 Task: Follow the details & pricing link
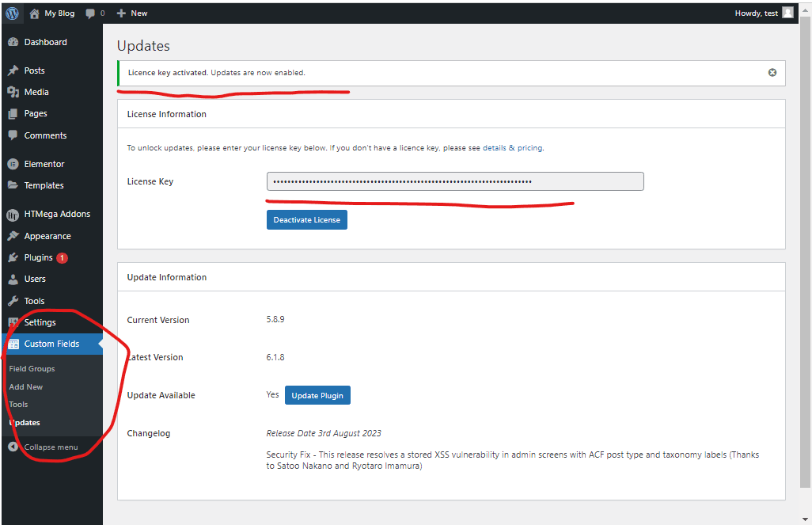(513, 148)
